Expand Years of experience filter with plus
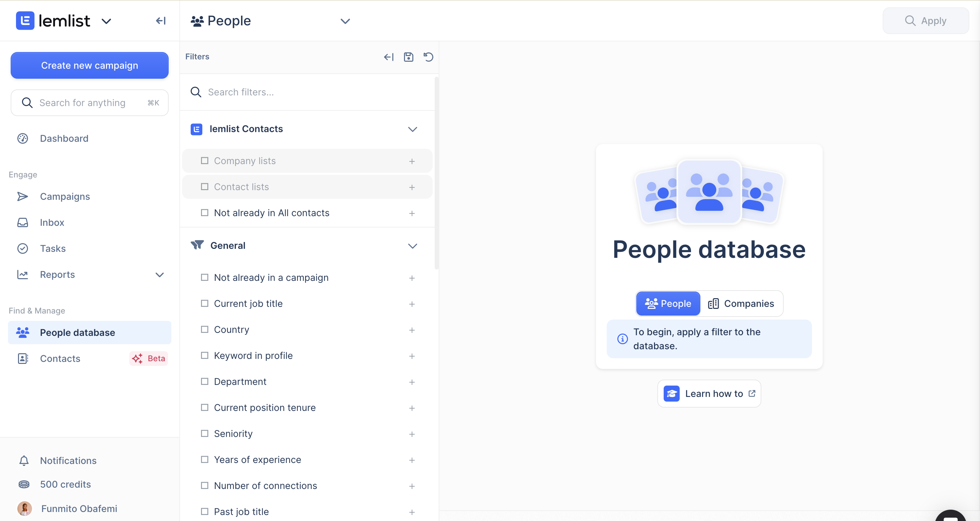Screen dimensions: 980x521 point(412,461)
